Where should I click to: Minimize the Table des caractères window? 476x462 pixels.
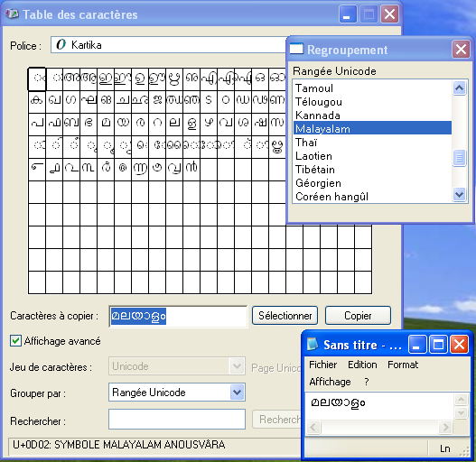[x=348, y=14]
